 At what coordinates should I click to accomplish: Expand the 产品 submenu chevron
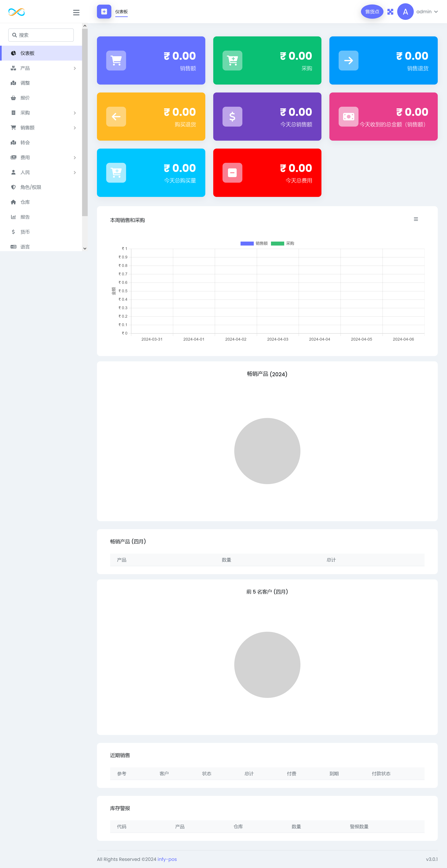[x=75, y=68]
